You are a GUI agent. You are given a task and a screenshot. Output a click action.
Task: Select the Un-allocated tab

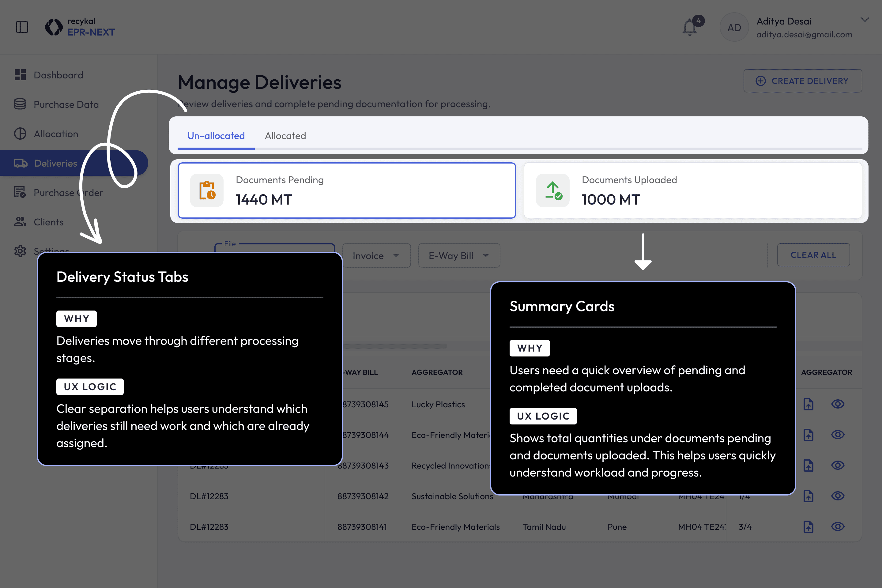tap(216, 136)
